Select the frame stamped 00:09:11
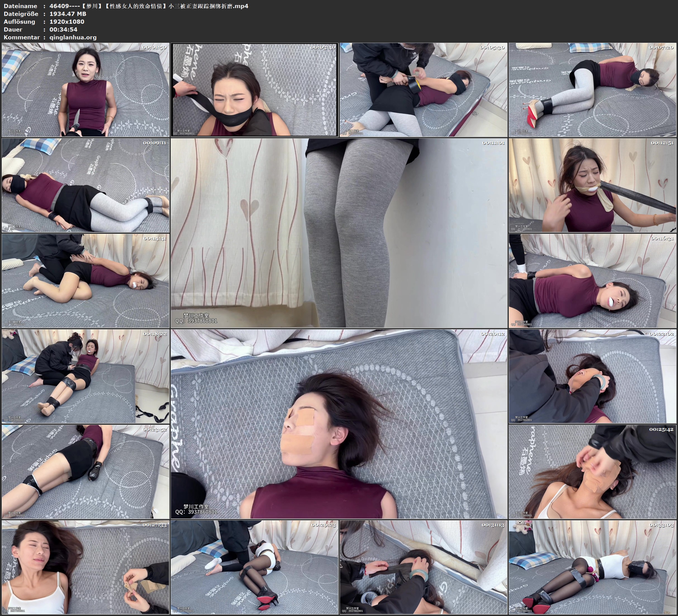The height and width of the screenshot is (616, 678). point(85,185)
